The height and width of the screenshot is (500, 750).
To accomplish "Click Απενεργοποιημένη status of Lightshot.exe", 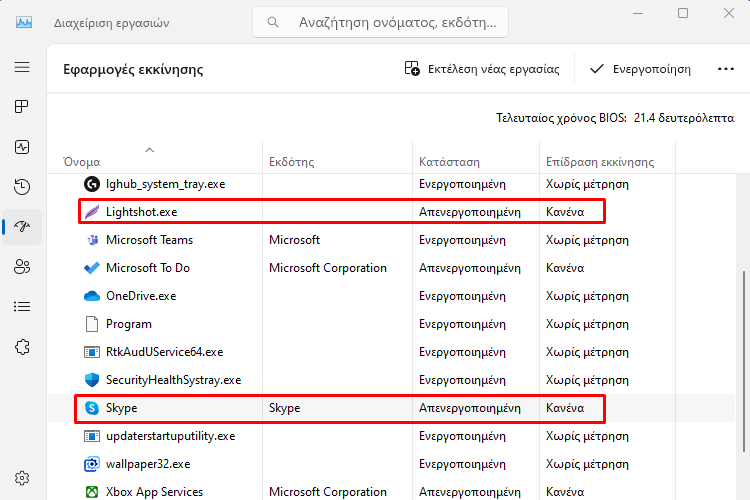I will pos(470,211).
